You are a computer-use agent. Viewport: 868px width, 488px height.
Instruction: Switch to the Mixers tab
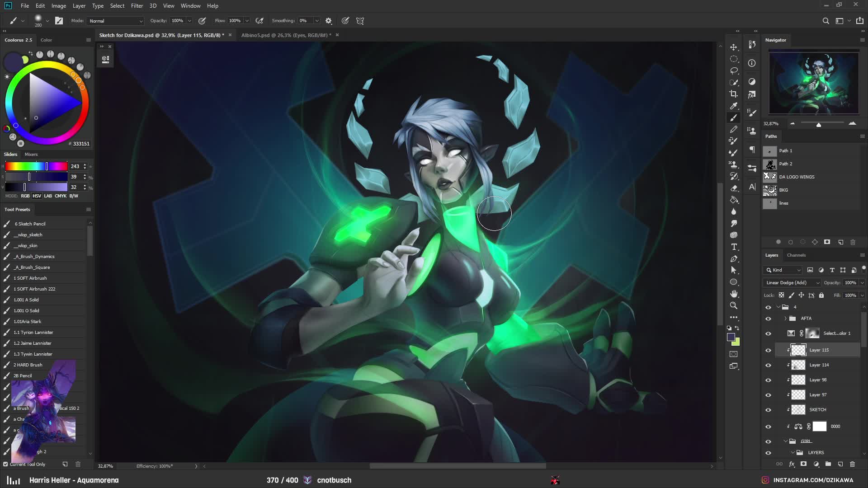click(x=31, y=154)
